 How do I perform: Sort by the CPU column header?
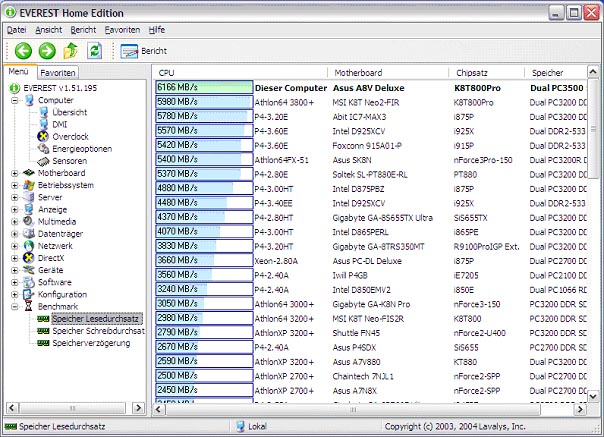tap(241, 73)
